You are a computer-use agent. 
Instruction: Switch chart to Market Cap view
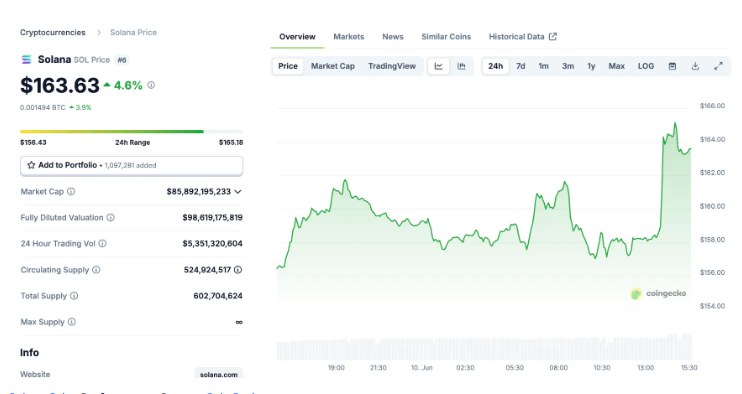[333, 66]
